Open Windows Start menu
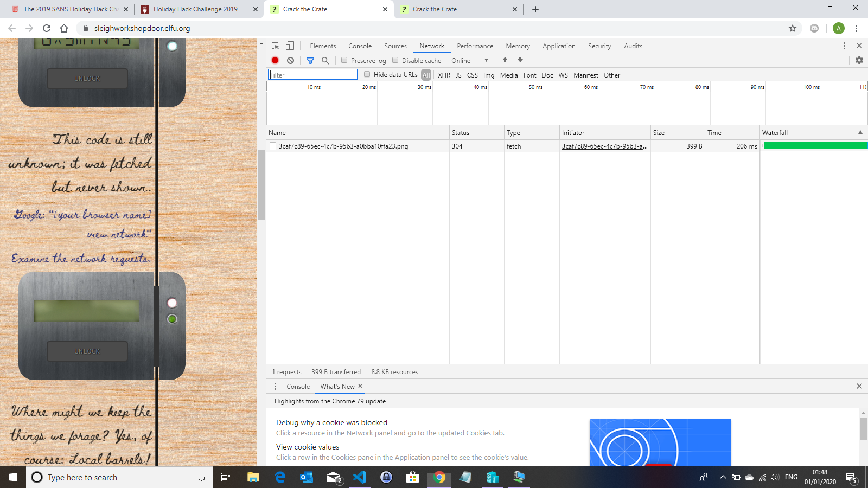 13,477
